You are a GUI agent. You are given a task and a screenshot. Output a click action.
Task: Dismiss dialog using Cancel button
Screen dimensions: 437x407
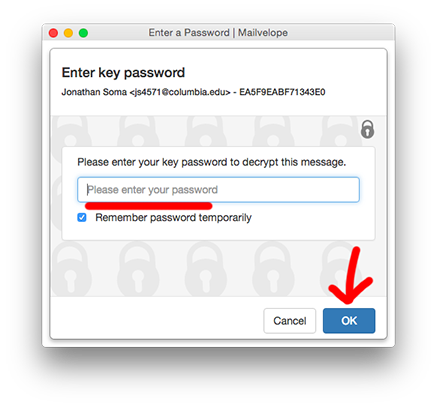[x=290, y=321]
